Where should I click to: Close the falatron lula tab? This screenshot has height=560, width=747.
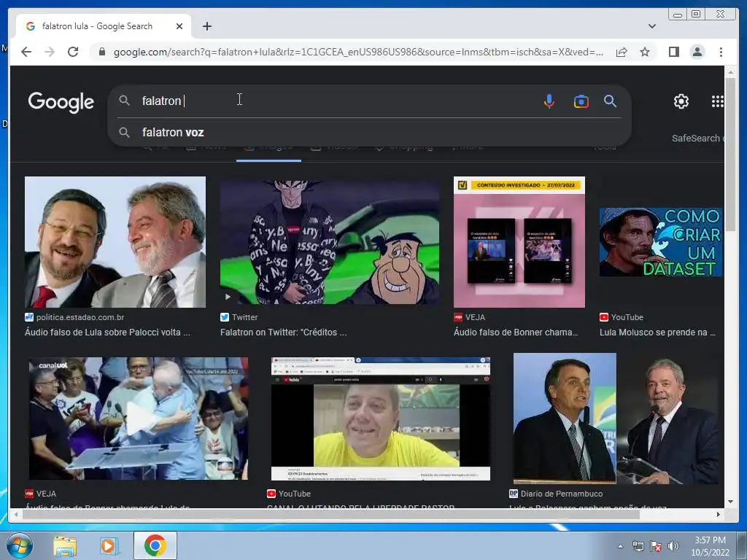179,26
